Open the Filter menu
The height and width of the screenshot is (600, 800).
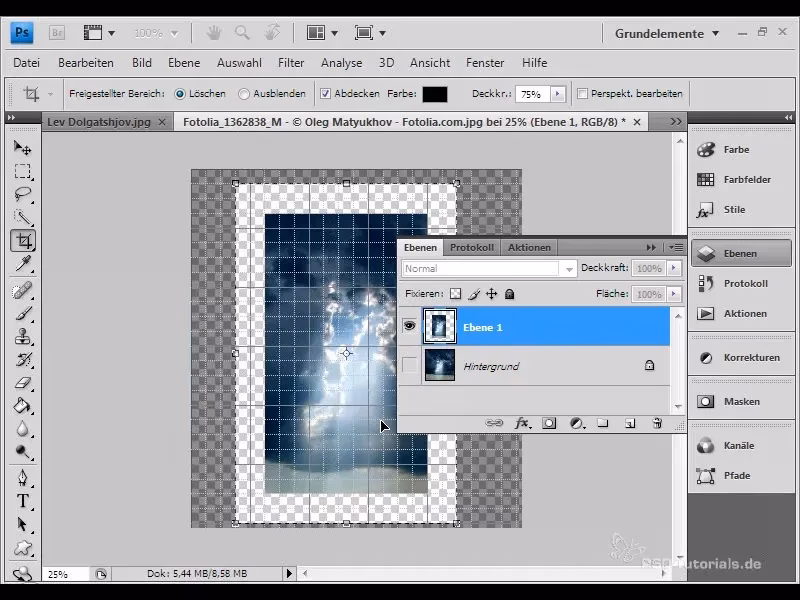pos(291,62)
